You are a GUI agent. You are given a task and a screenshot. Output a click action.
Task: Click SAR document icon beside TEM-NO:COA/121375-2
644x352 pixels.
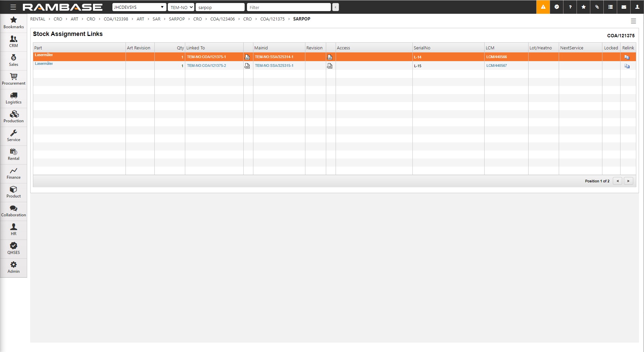click(x=247, y=66)
